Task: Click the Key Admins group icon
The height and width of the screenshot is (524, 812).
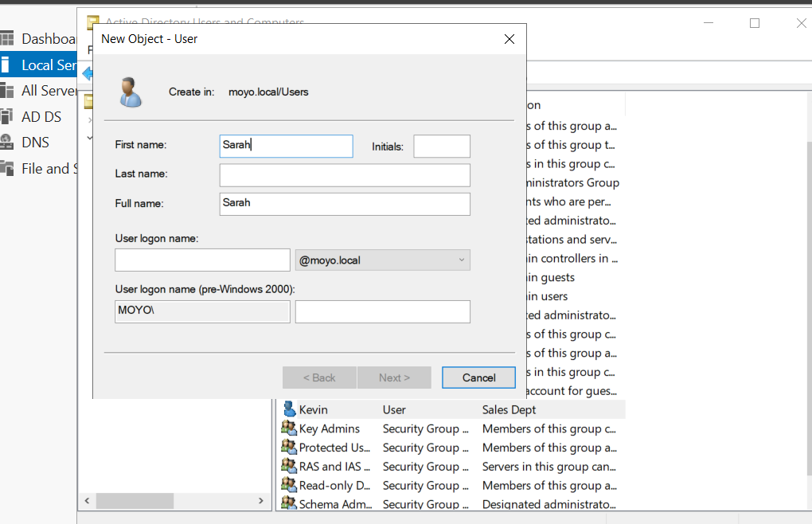Action: coord(289,428)
